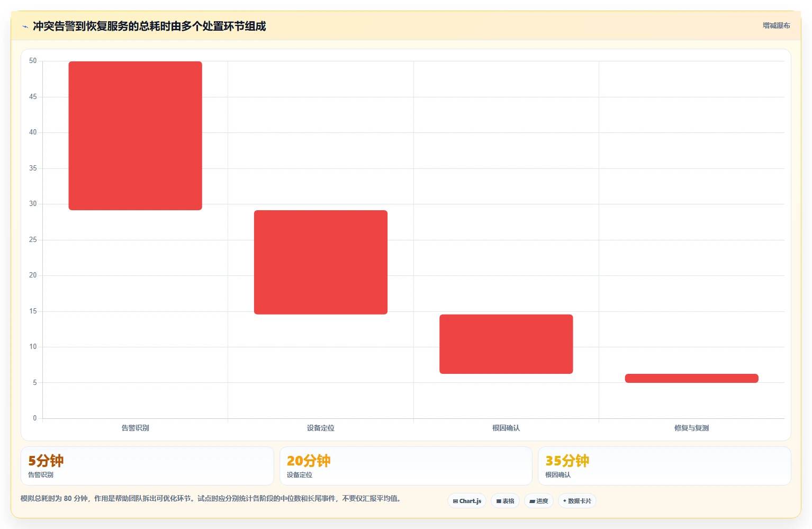Image resolution: width=812 pixels, height=529 pixels.
Task: Click the y-axis value 25
Action: (33, 240)
